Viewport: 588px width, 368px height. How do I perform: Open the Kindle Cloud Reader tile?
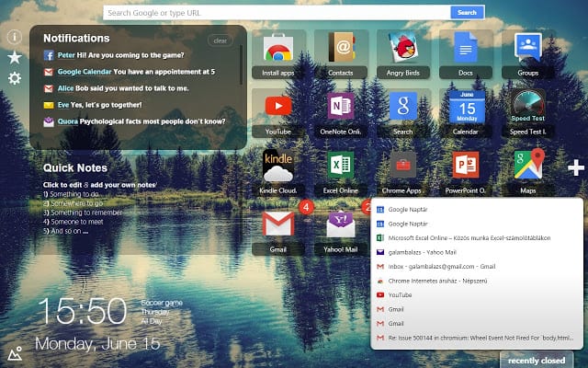coord(278,172)
